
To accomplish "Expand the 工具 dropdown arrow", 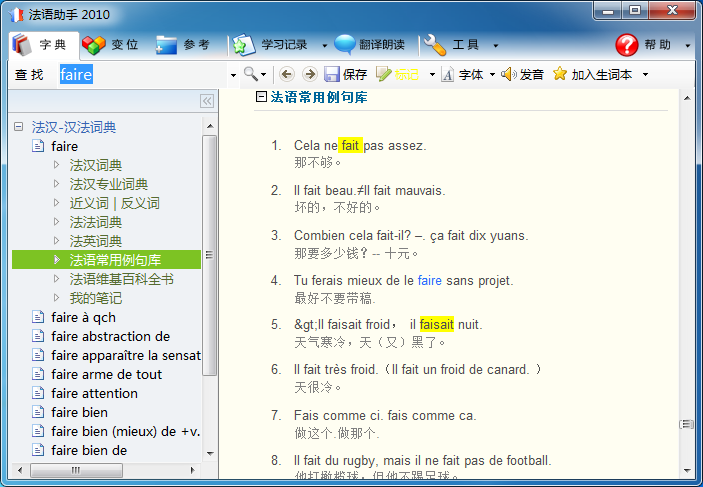I will [x=495, y=45].
